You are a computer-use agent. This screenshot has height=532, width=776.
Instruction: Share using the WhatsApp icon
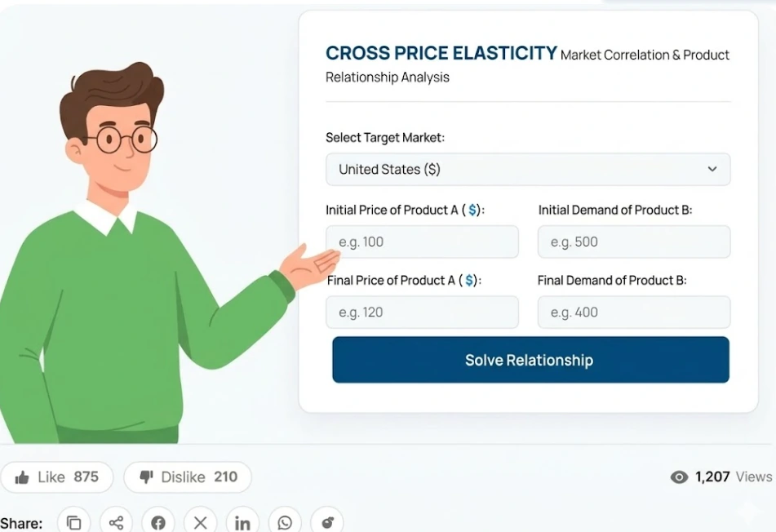coord(285,521)
